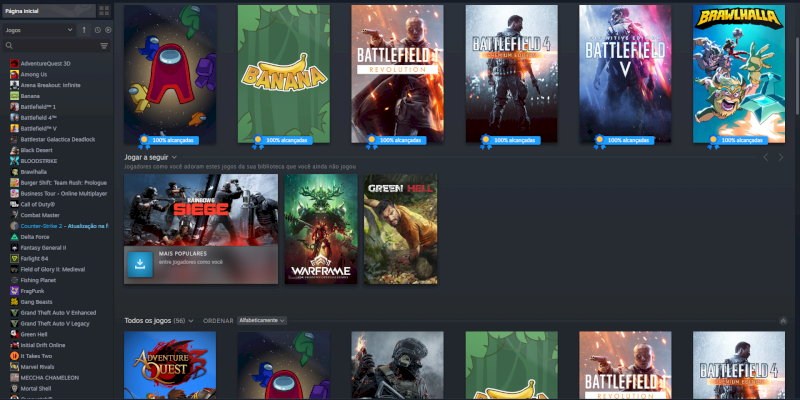Select Grand Theft Auto V Enhanced
The image size is (800, 400).
pyautogui.click(x=58, y=313)
